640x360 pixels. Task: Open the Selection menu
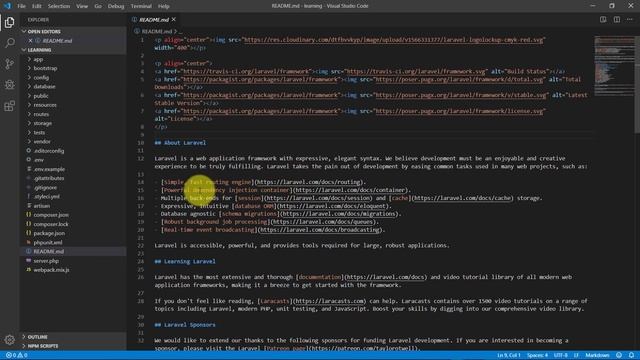pos(59,6)
